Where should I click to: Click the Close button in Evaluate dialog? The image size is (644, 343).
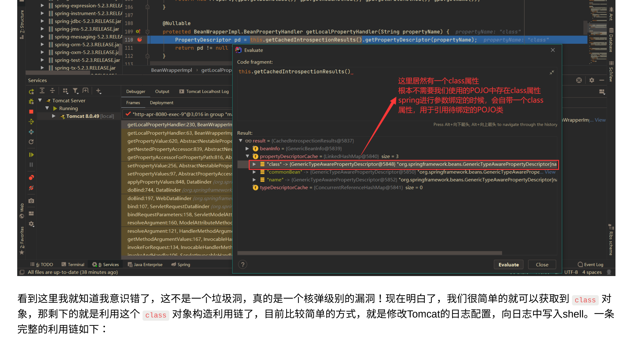click(x=542, y=264)
